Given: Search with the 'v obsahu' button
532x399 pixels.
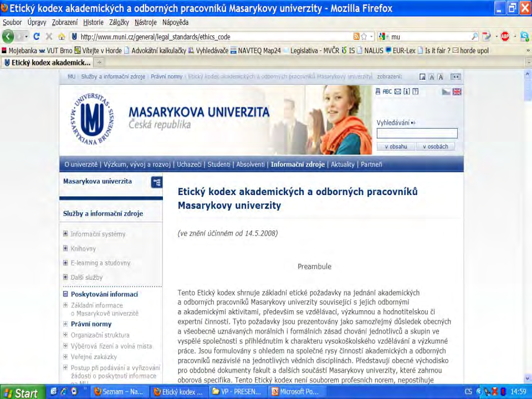Looking at the screenshot, I should (x=396, y=146).
